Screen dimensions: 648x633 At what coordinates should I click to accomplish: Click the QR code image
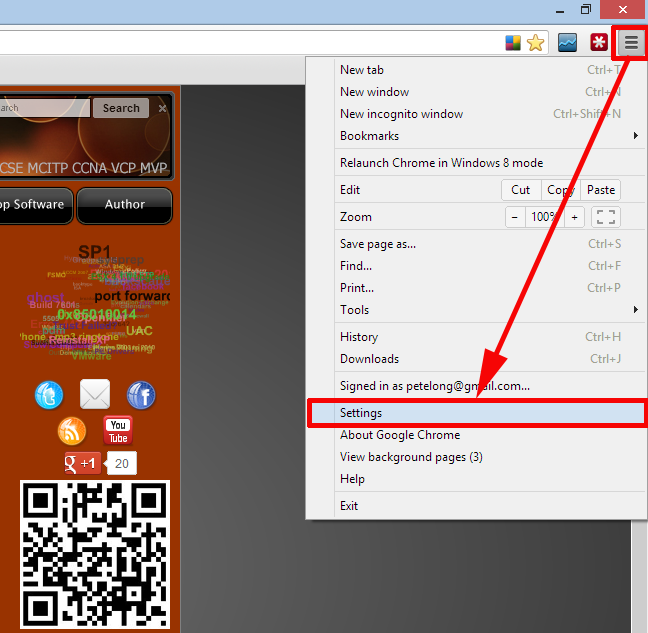95,554
